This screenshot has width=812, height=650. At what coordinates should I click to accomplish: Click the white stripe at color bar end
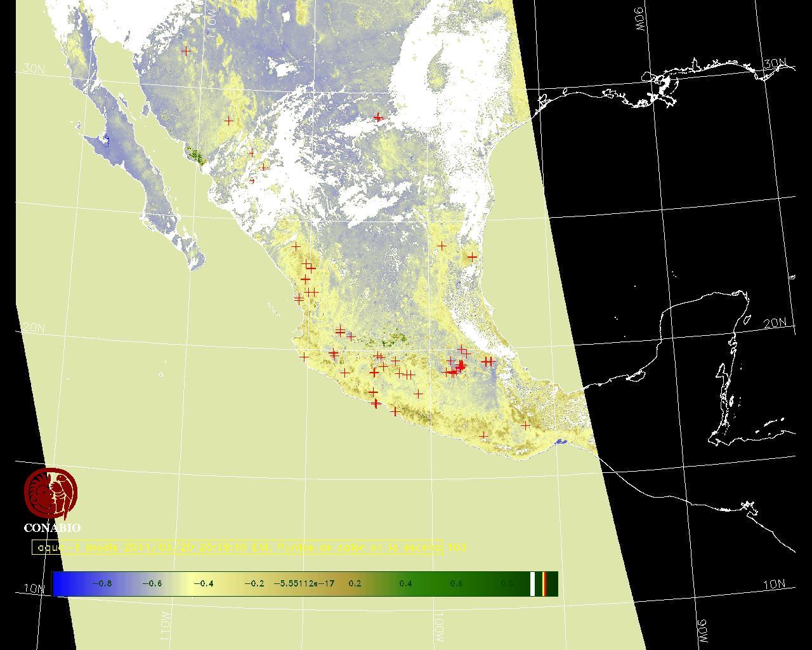coord(532,583)
